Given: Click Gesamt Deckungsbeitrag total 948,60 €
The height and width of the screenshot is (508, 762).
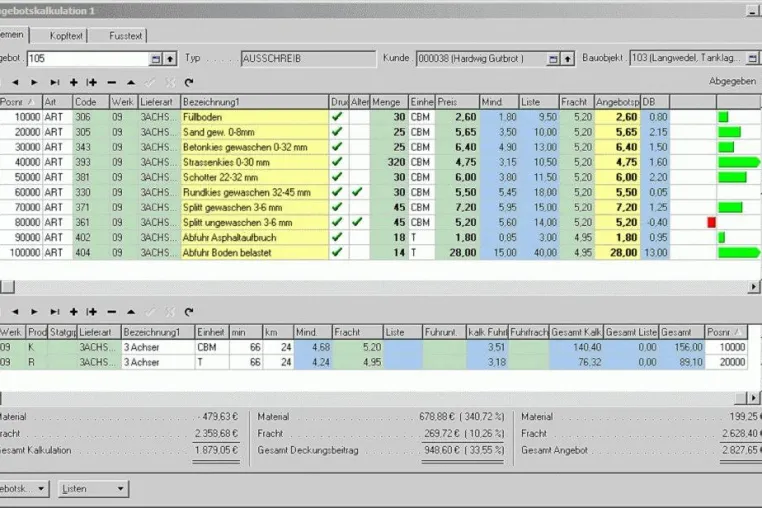Looking at the screenshot, I should coord(442,450).
